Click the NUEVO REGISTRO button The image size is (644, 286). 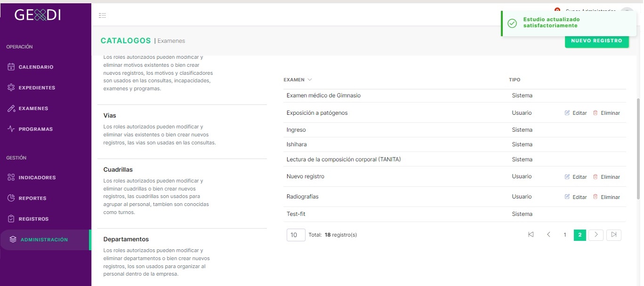coord(597,41)
